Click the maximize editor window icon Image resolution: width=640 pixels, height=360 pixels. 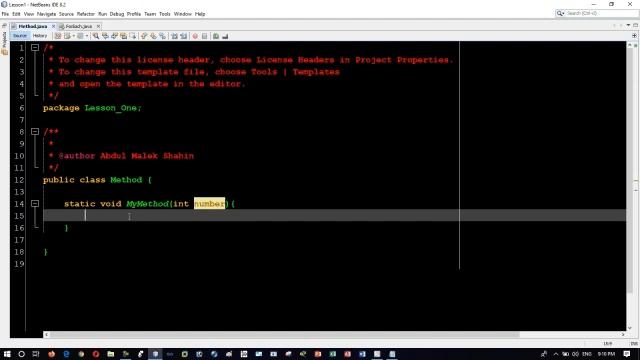636,25
